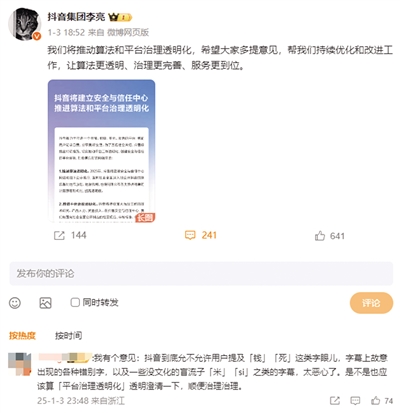Viewport: 400px width, 413px height.
Task: Like the post with 641 thumbs up
Action: click(320, 236)
